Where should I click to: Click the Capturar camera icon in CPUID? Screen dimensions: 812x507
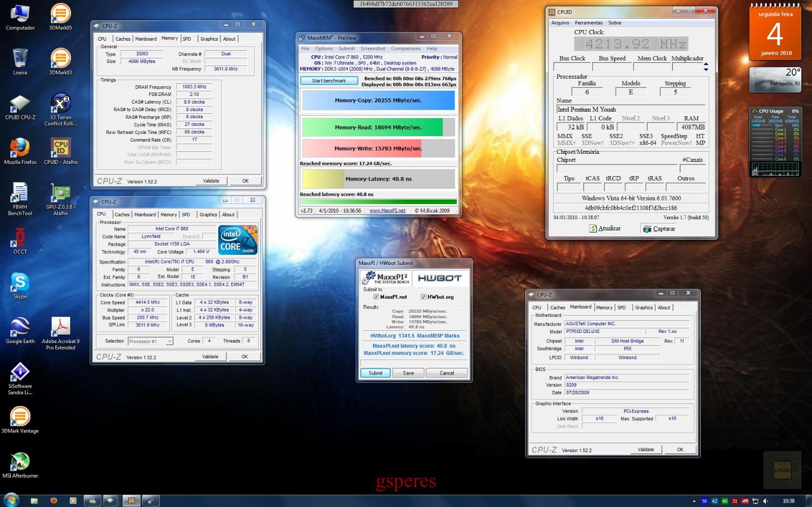(647, 229)
